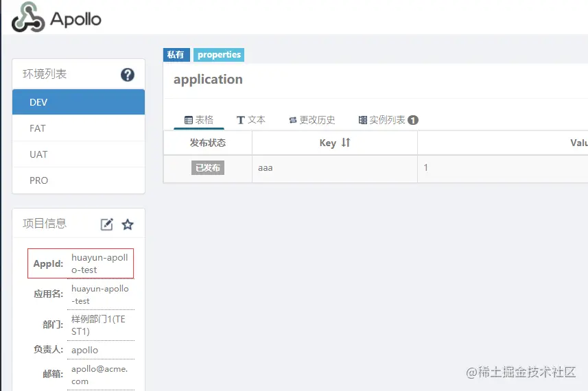Click the Apollo logo icon
The height and width of the screenshot is (391, 588).
click(x=28, y=17)
